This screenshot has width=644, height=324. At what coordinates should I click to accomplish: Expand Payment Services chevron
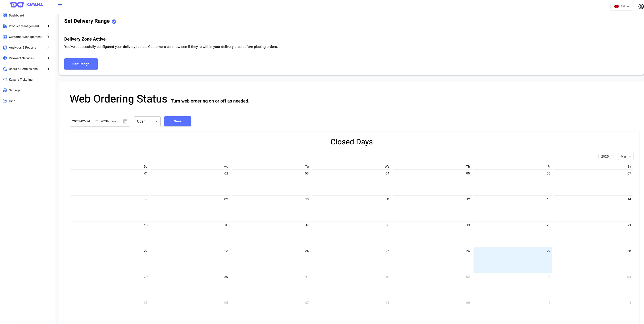48,58
